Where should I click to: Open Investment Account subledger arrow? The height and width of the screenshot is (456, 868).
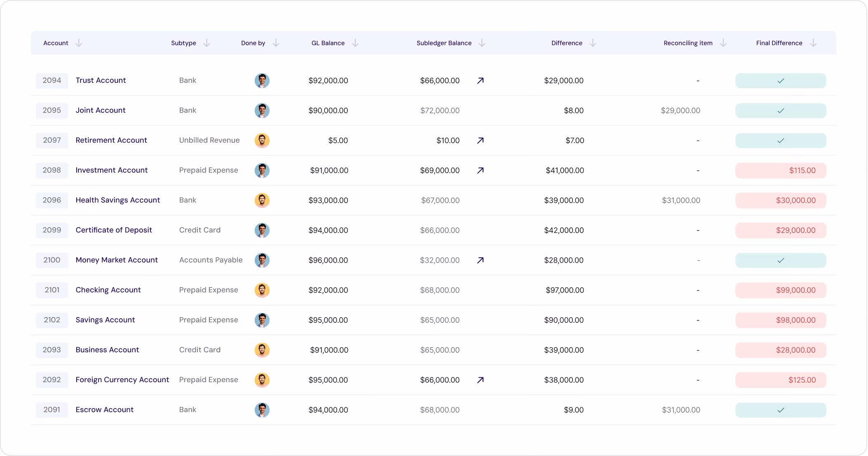(x=480, y=170)
